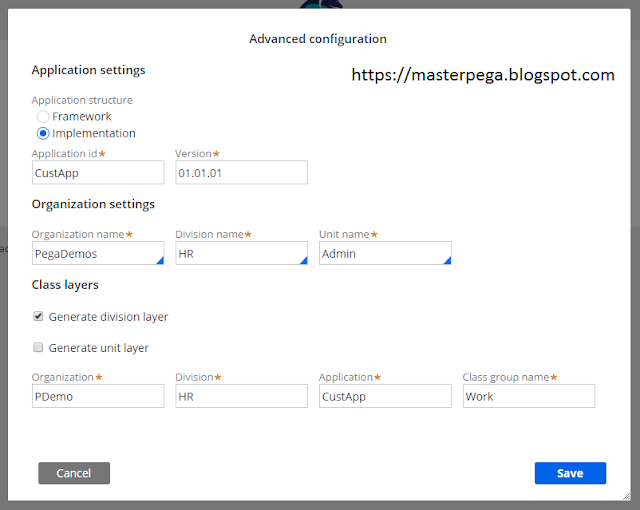Click class layer Application field CustApp
Screen dimensions: 640x510
click(x=385, y=396)
